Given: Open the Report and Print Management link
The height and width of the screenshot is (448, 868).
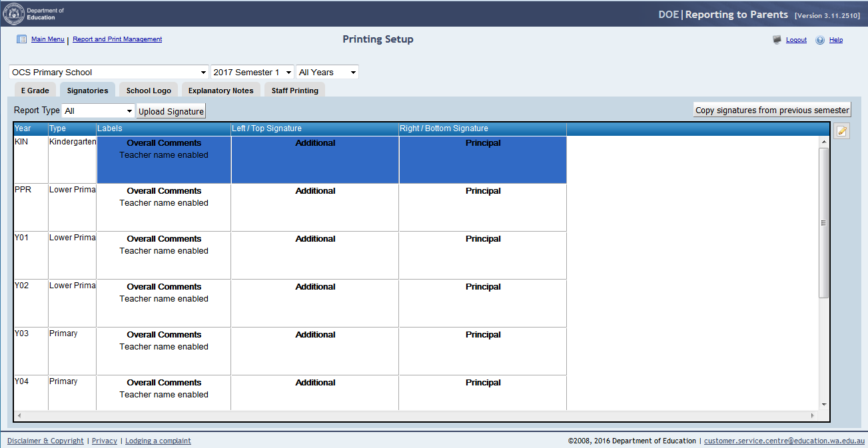Looking at the screenshot, I should tap(117, 39).
